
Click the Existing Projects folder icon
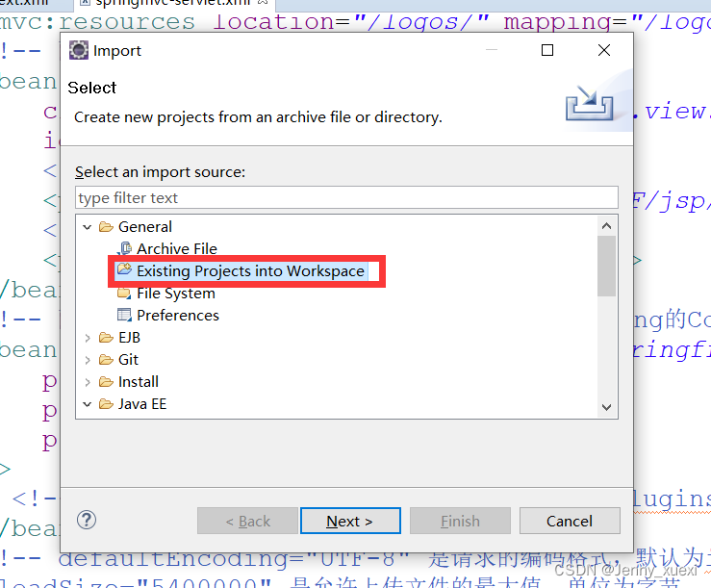tap(124, 269)
